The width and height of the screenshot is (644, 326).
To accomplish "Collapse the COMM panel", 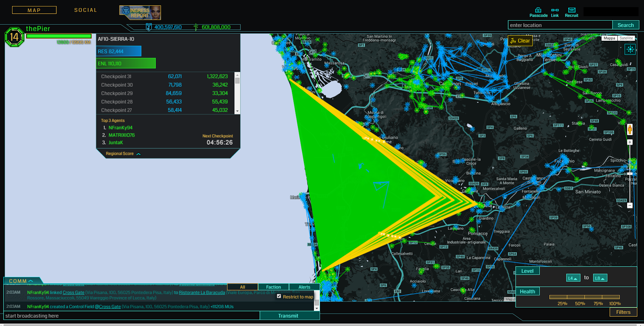I will [21, 281].
